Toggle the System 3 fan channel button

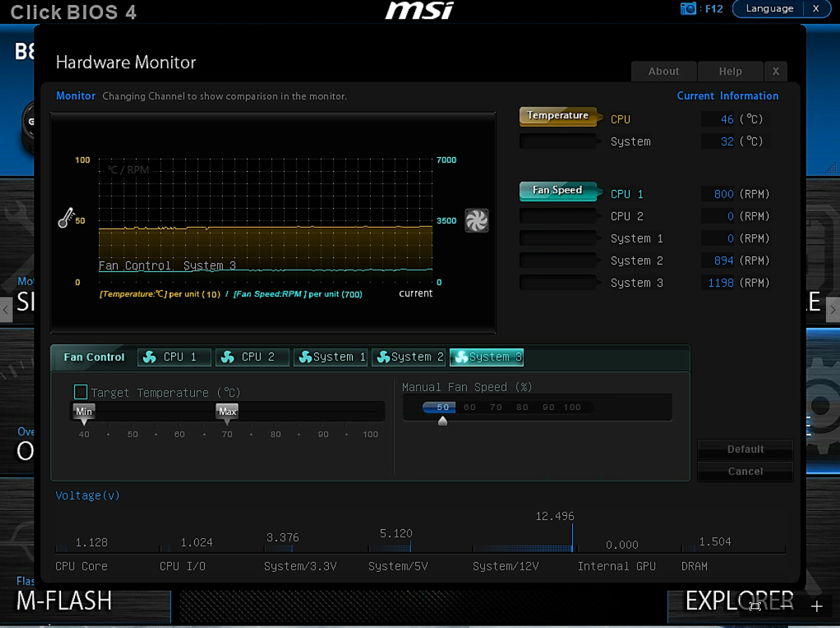pos(558,282)
